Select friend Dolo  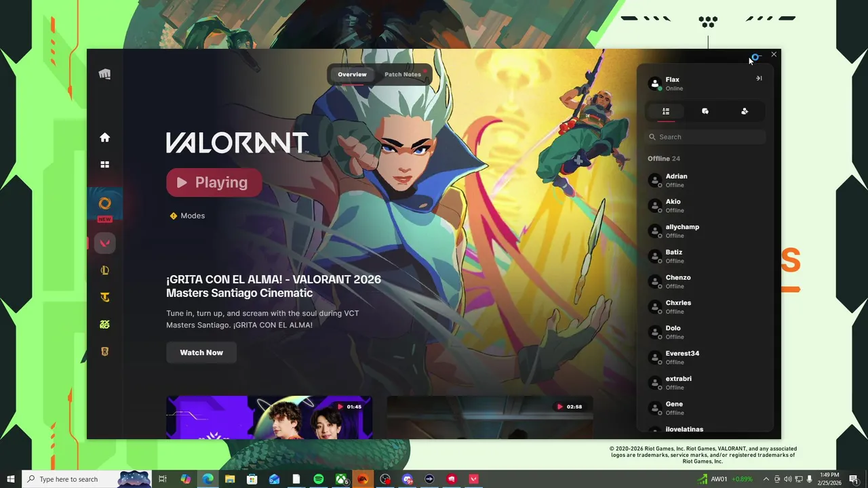coord(705,332)
